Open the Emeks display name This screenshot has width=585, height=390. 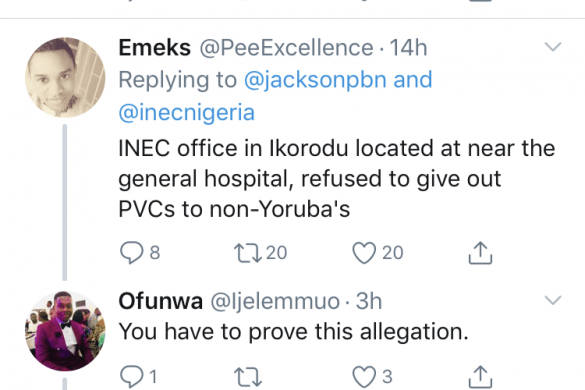click(154, 48)
